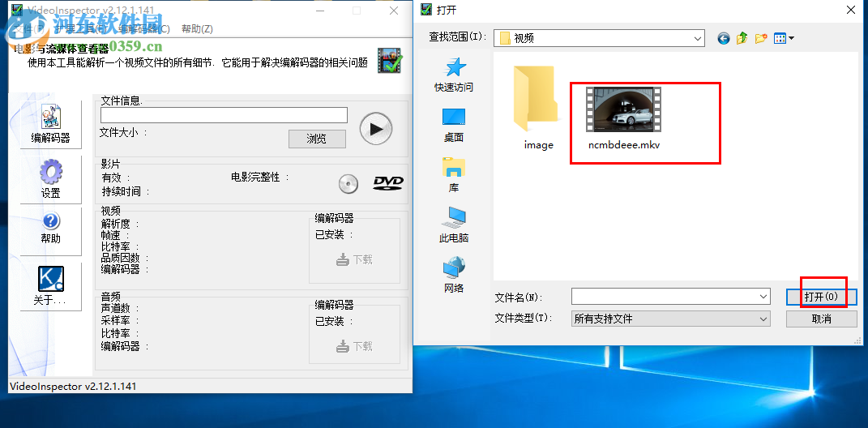Click the file path input field

(x=224, y=115)
